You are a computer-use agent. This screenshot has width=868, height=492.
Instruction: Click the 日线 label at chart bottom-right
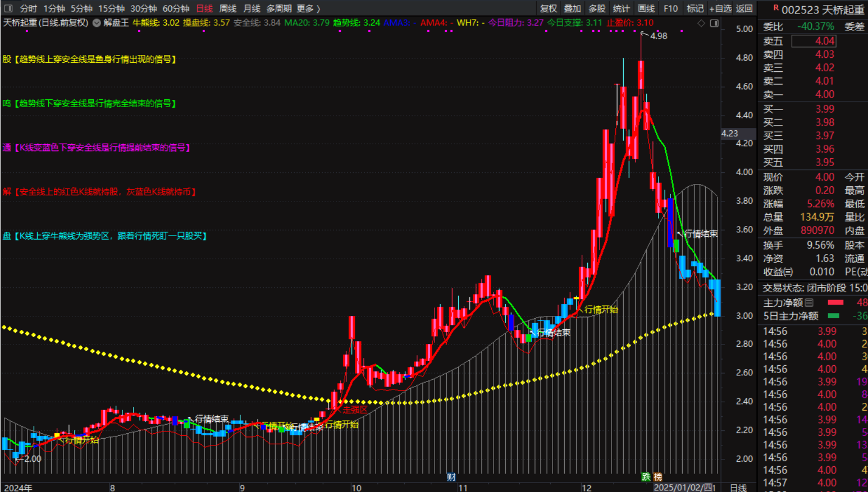tap(738, 488)
